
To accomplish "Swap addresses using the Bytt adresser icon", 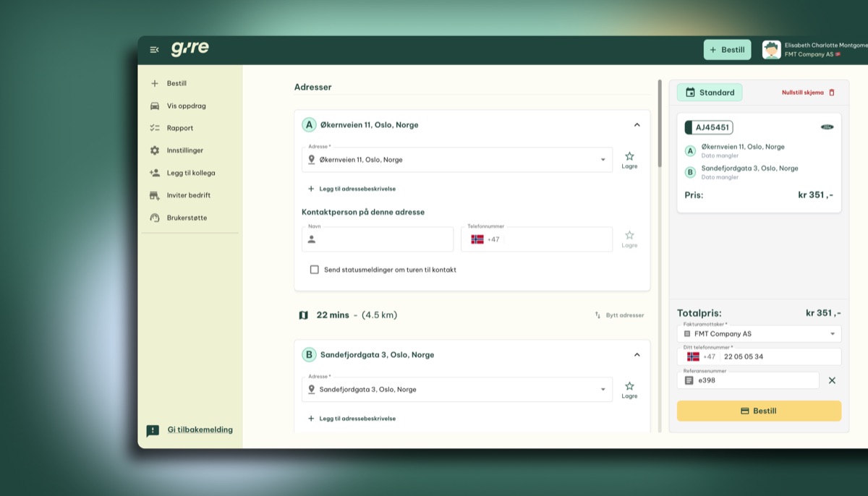I will click(x=598, y=315).
